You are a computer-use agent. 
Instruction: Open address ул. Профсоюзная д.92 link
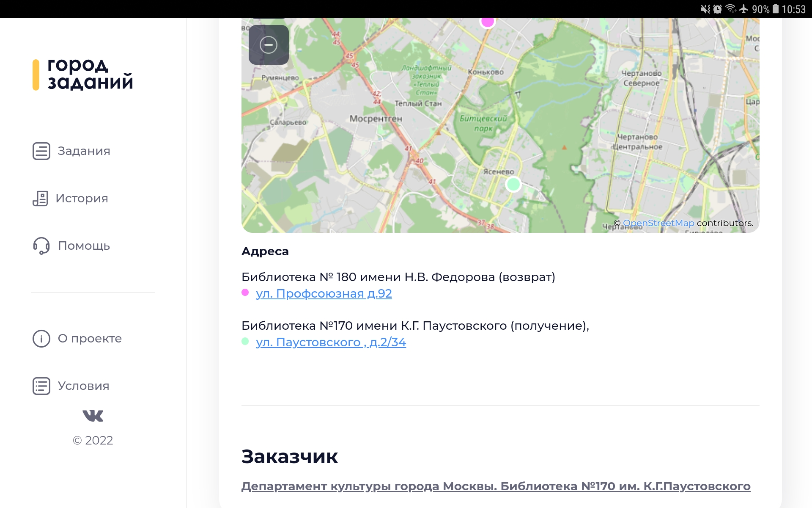point(324,293)
